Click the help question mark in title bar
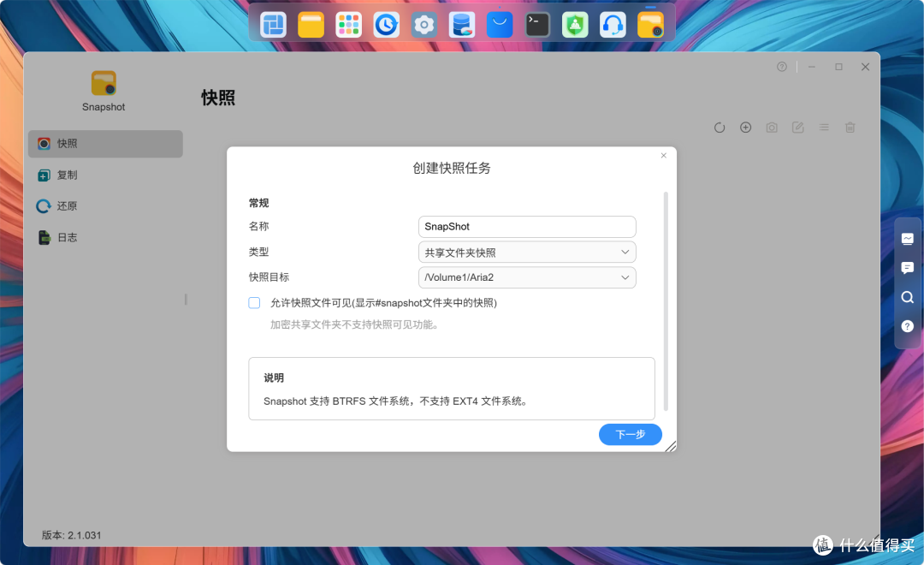This screenshot has width=924, height=565. (781, 67)
